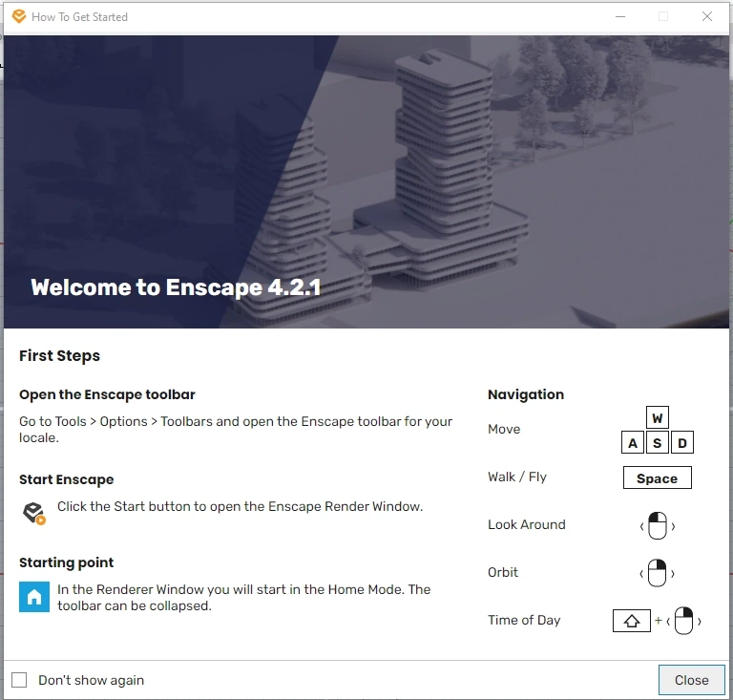Click the Enscape logo in title bar
This screenshot has height=700, width=733.
(x=19, y=16)
